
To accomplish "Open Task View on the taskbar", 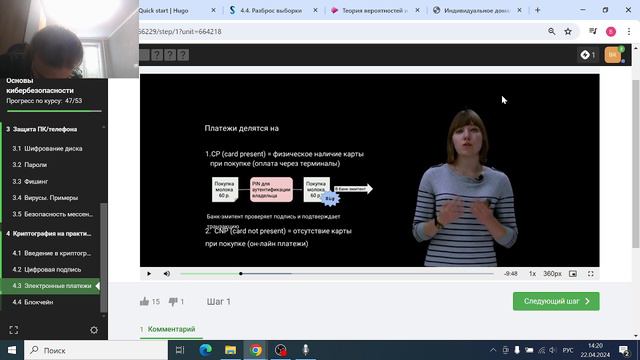I will [180, 350].
